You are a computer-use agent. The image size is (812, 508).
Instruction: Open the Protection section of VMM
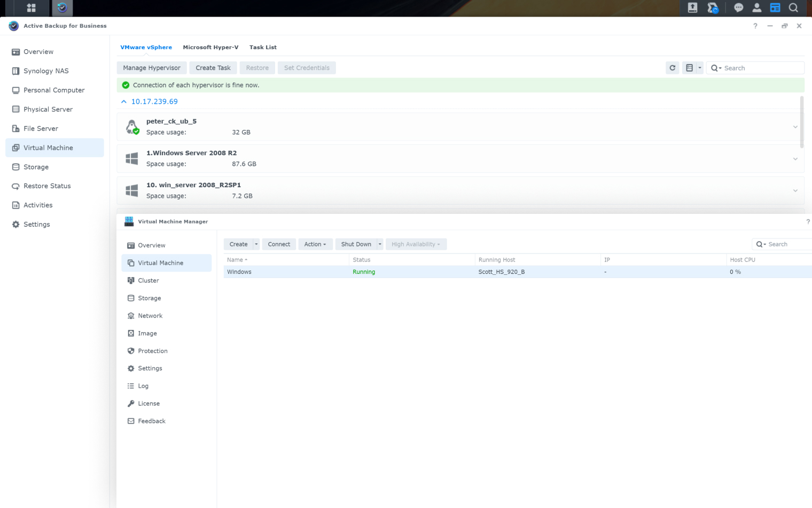153,351
